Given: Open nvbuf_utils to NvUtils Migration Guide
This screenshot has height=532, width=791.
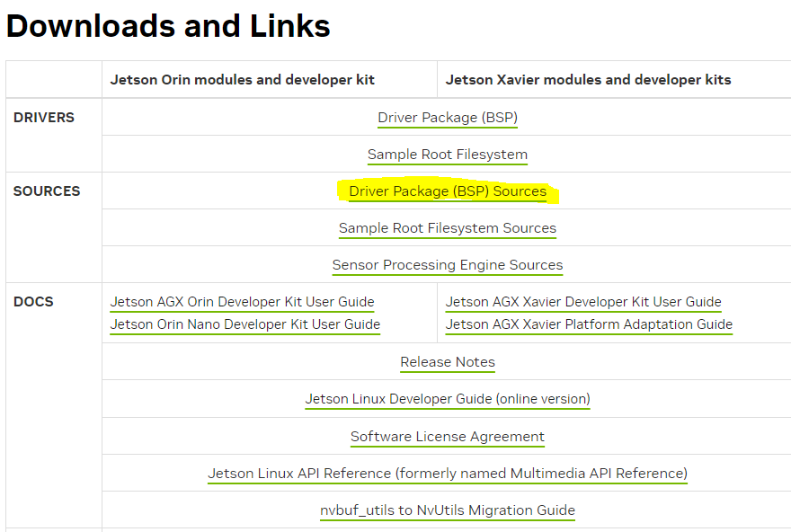Looking at the screenshot, I should pyautogui.click(x=448, y=510).
